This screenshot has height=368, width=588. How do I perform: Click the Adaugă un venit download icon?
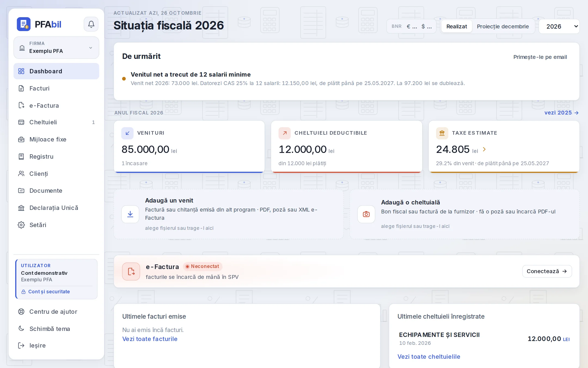click(x=130, y=214)
